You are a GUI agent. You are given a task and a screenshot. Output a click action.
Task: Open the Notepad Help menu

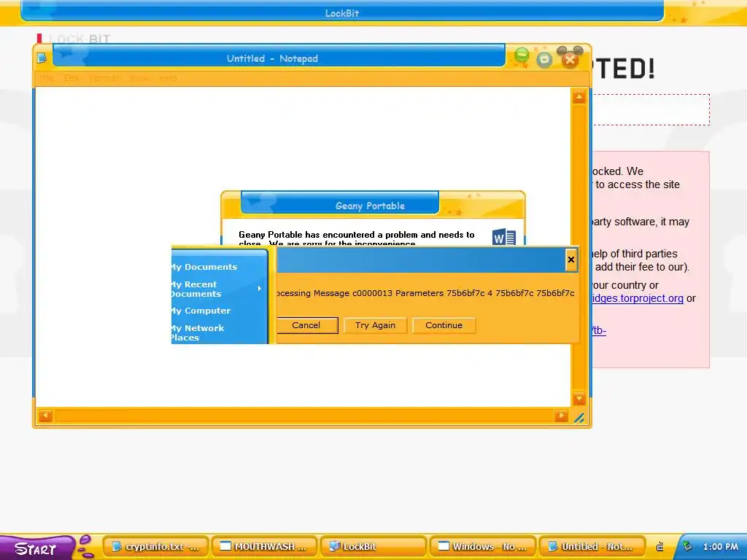click(x=169, y=78)
